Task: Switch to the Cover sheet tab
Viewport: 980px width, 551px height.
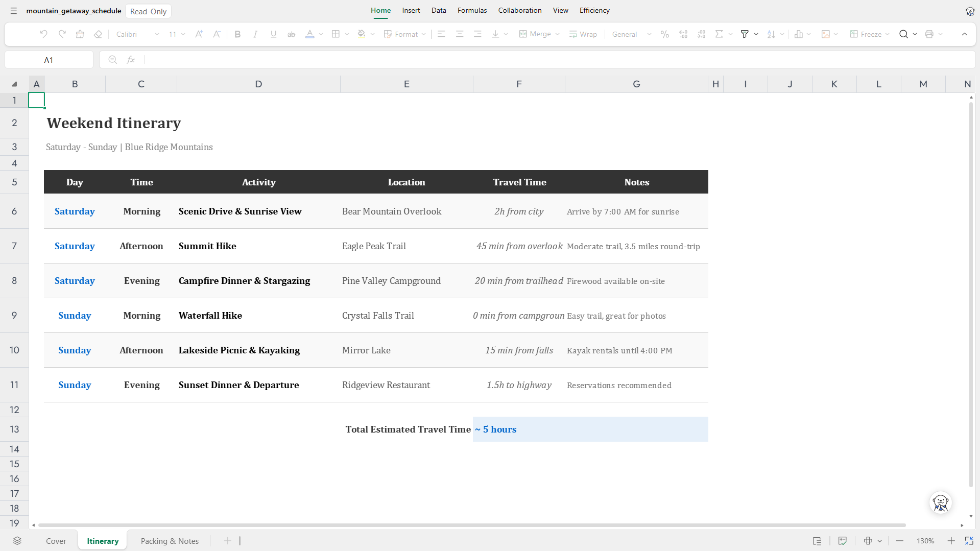Action: pos(56,541)
